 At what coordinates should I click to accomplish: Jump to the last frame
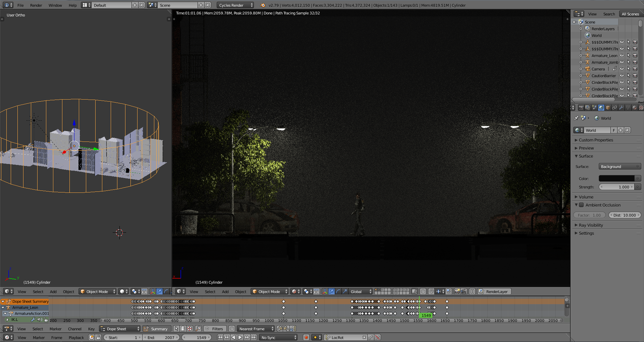pos(254,338)
